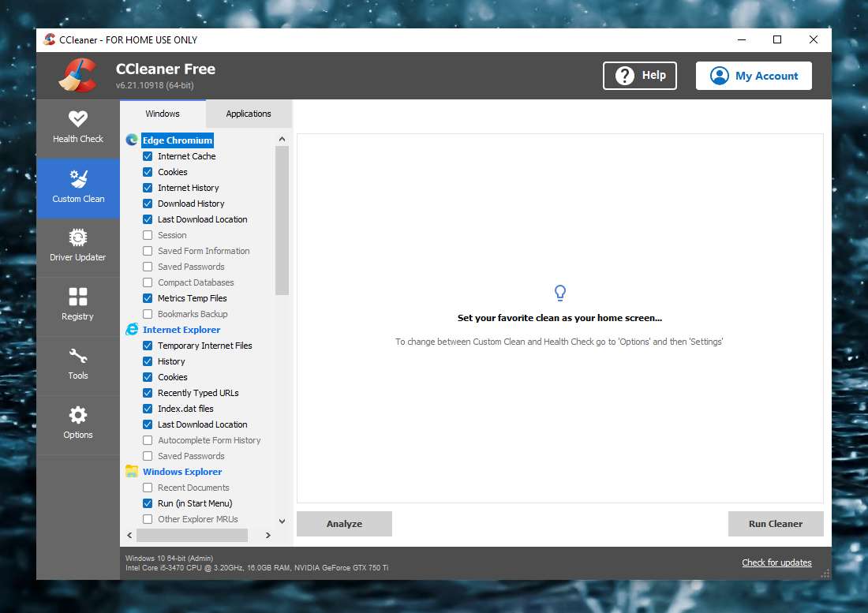Image resolution: width=868 pixels, height=613 pixels.
Task: Click the Intel Core i5-3470 hardware info text
Action: 257,567
